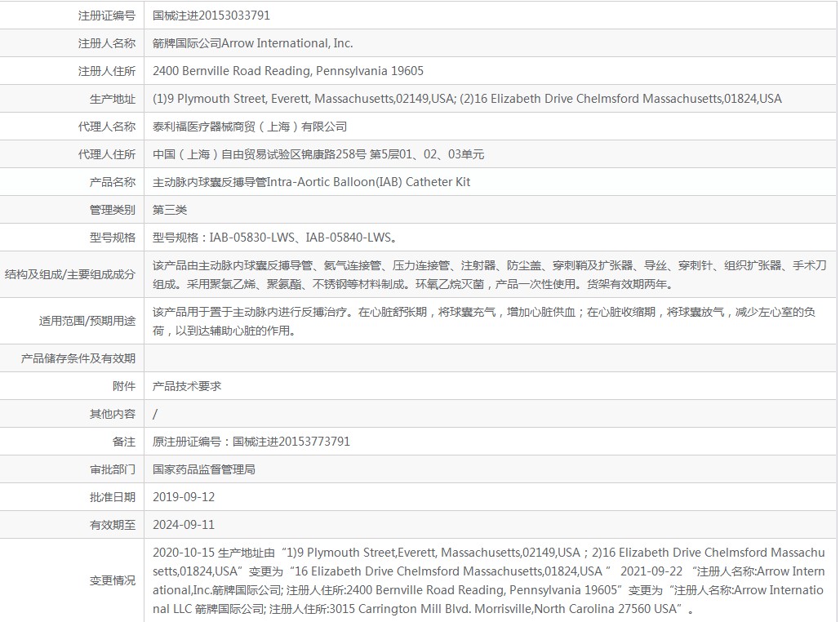The height and width of the screenshot is (622, 840).
Task: Select the 代理人住所 label
Action: click(107, 155)
